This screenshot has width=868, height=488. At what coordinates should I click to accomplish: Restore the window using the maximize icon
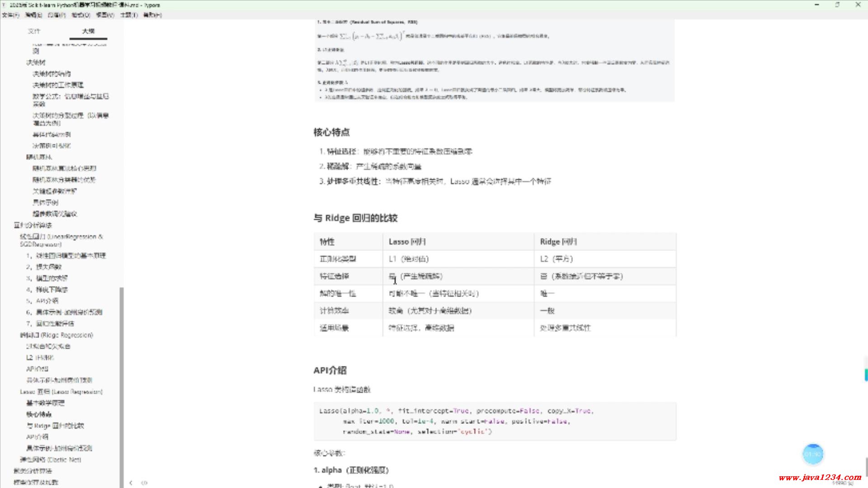coord(837,5)
